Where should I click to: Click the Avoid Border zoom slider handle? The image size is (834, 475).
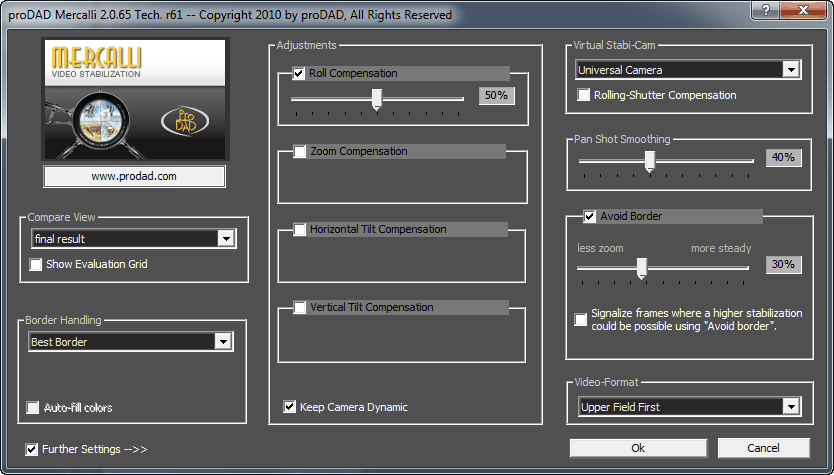(641, 268)
